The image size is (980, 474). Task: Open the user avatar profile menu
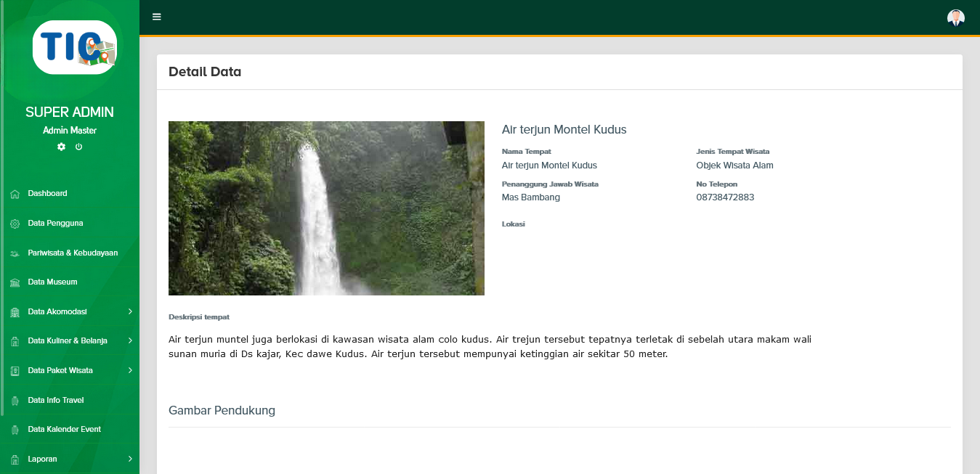[x=955, y=17]
